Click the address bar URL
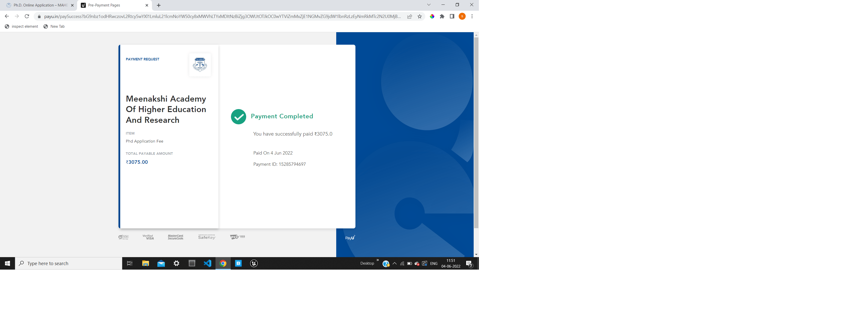 point(222,16)
